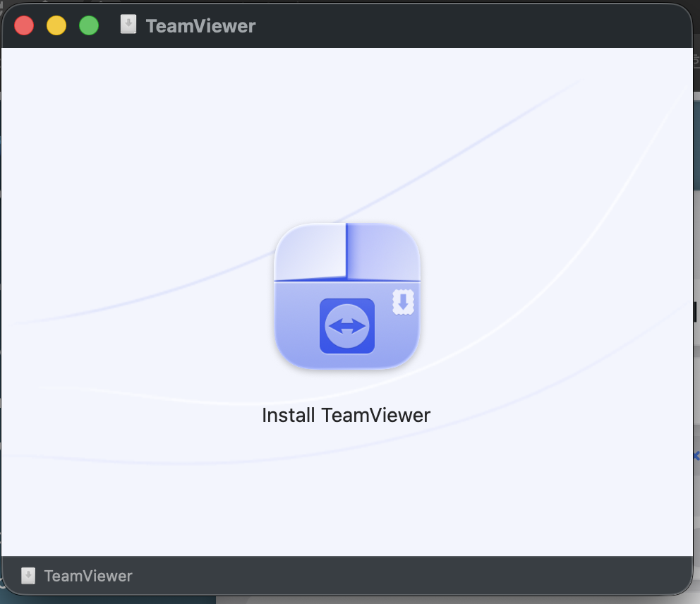This screenshot has height=604, width=700.
Task: Zoom the window with the green button
Action: click(89, 25)
